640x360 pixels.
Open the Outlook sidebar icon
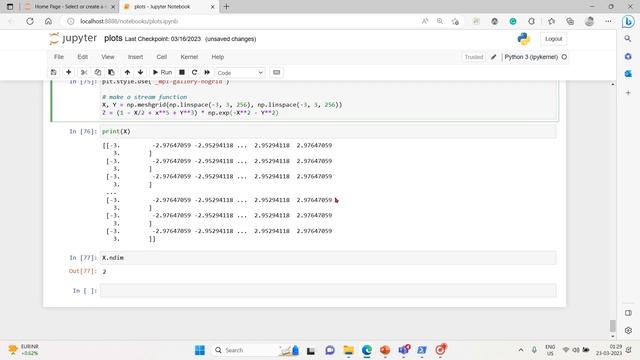(628, 73)
